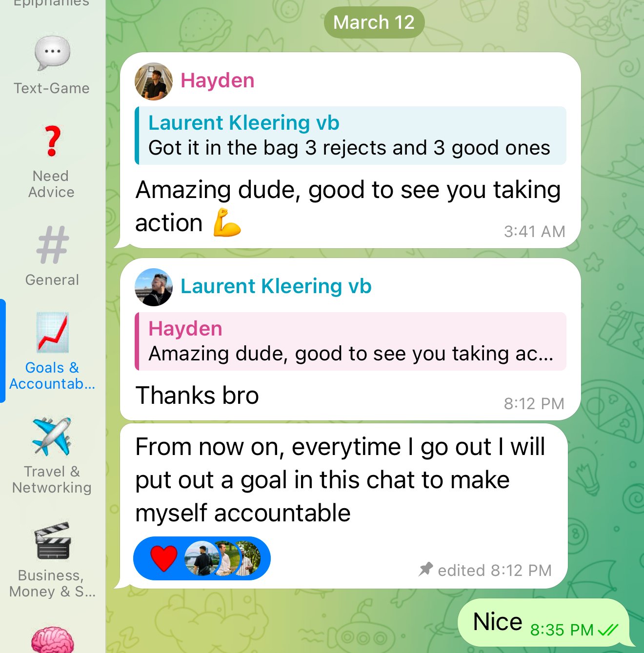Tap the March 12 date badge
The image size is (644, 653).
click(x=374, y=22)
